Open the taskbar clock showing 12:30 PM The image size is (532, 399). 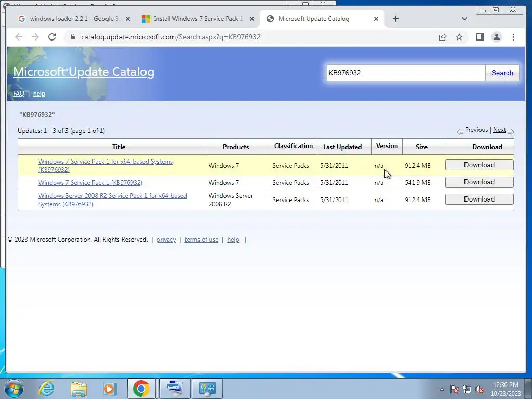[506, 389]
